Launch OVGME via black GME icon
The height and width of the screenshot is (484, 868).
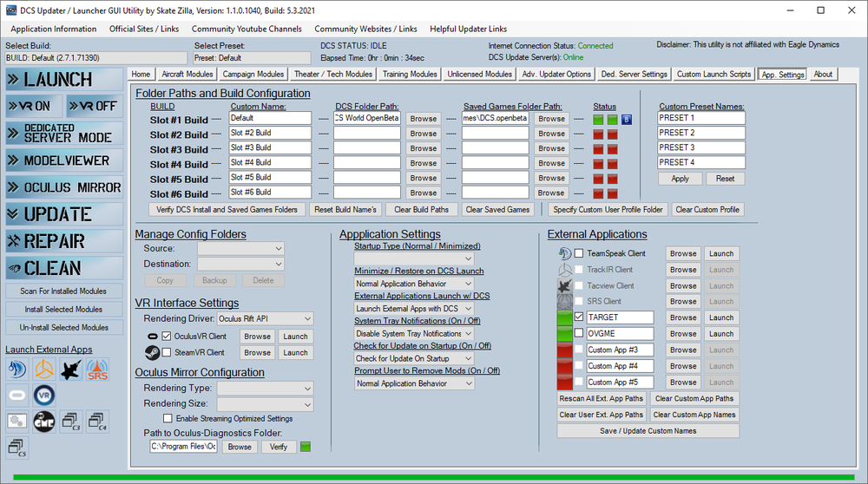[x=43, y=422]
